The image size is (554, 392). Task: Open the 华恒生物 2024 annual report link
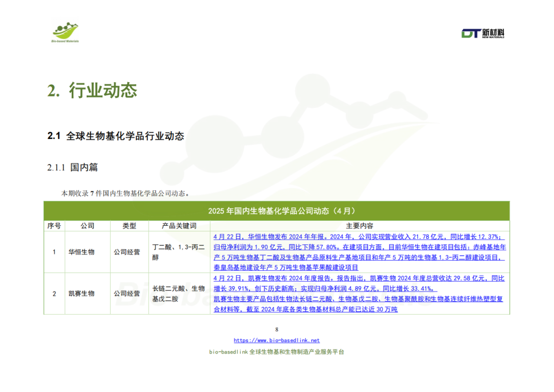coord(360,252)
